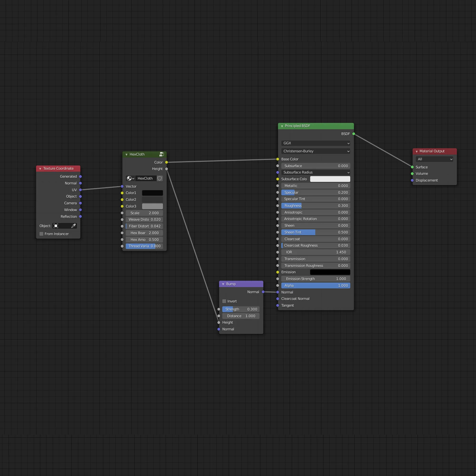Click the Color3 gray swatch on the HexCloth node
This screenshot has width=476, height=476.
point(152,206)
